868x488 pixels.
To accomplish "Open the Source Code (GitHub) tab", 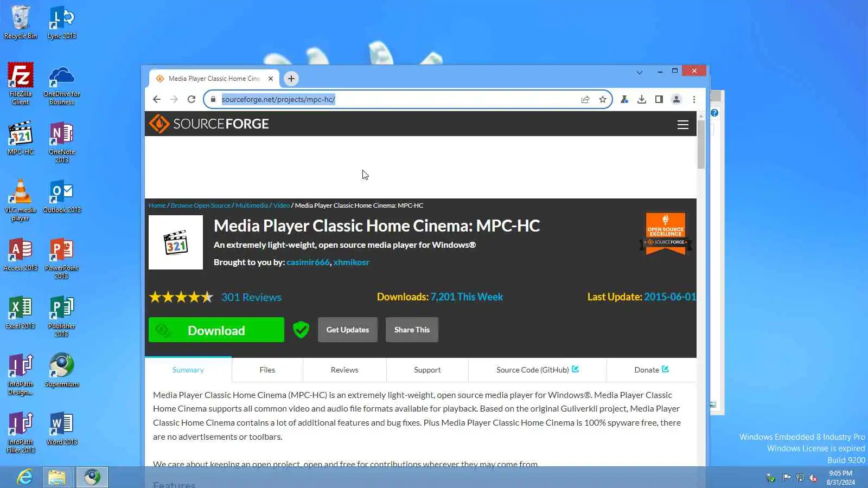I will (538, 370).
